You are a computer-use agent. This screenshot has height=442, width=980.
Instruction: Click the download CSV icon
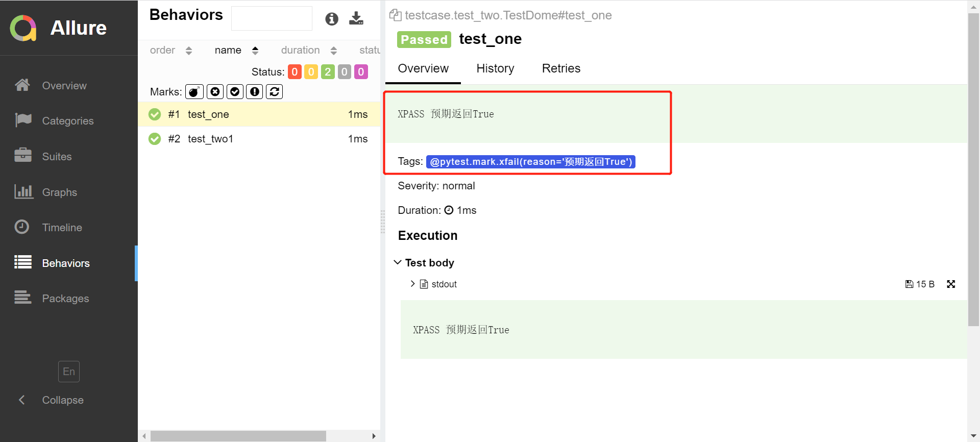pyautogui.click(x=356, y=19)
